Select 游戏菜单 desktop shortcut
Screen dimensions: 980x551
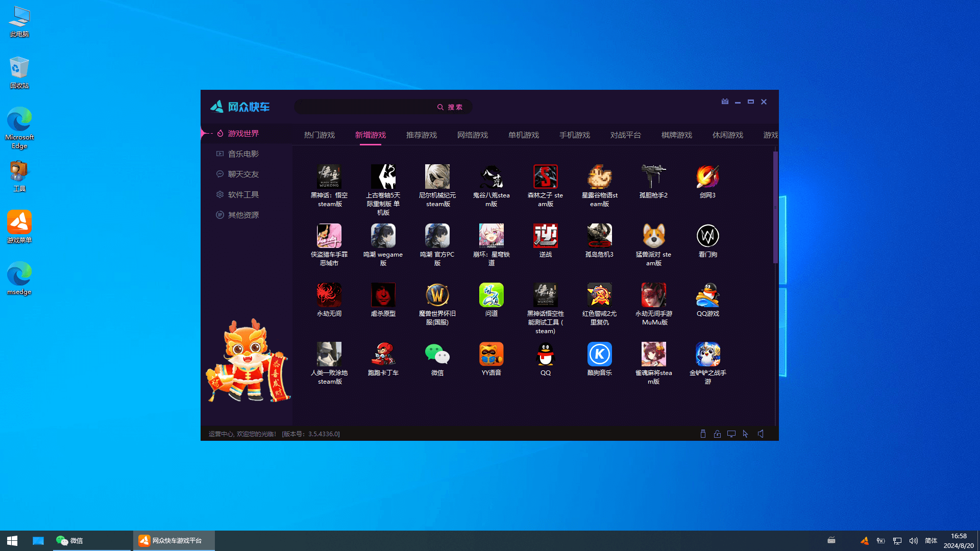click(x=19, y=227)
